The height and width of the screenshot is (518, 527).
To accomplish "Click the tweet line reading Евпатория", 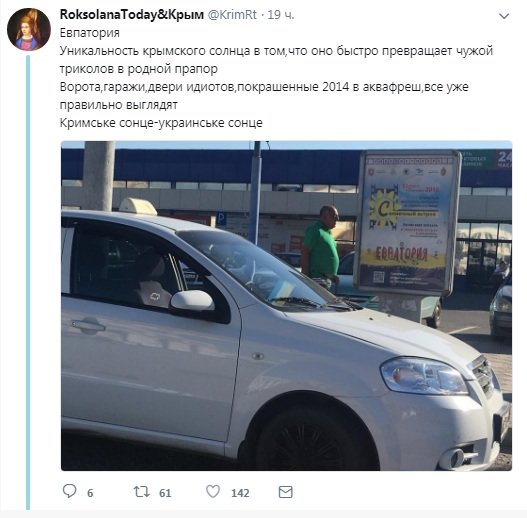I will (90, 33).
